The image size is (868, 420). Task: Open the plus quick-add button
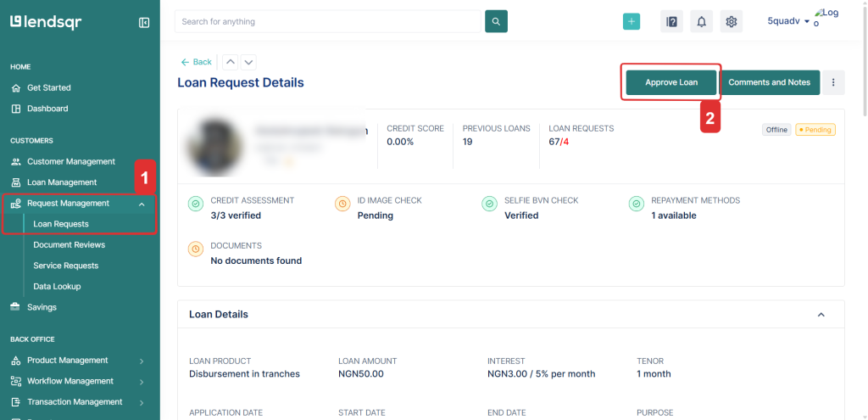point(631,21)
